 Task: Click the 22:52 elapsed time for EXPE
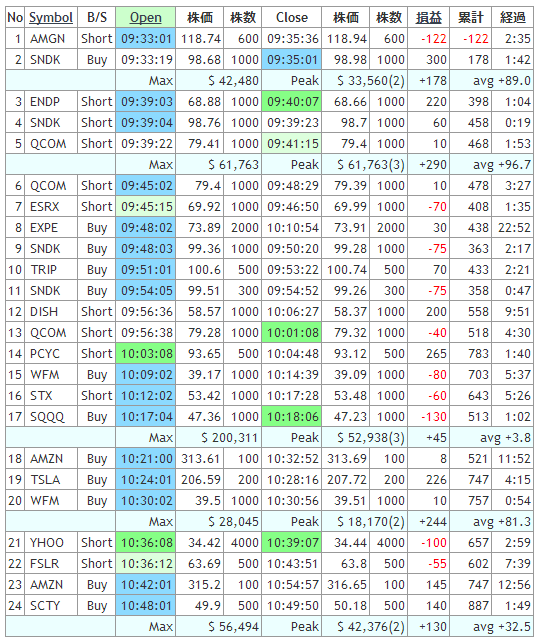(x=514, y=228)
